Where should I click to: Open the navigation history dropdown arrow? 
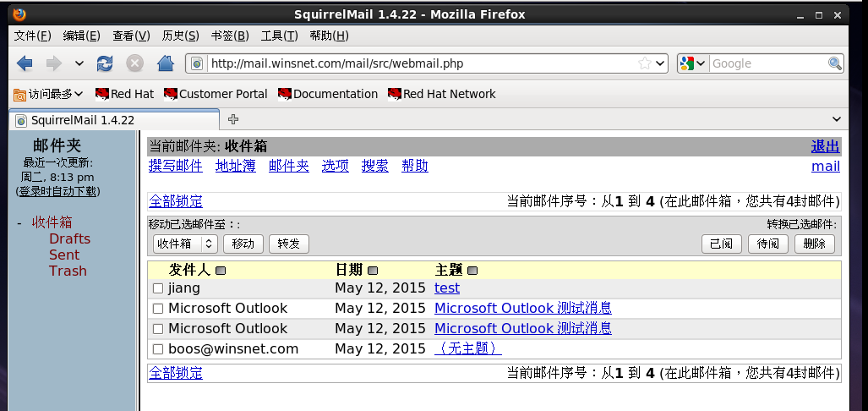click(79, 63)
